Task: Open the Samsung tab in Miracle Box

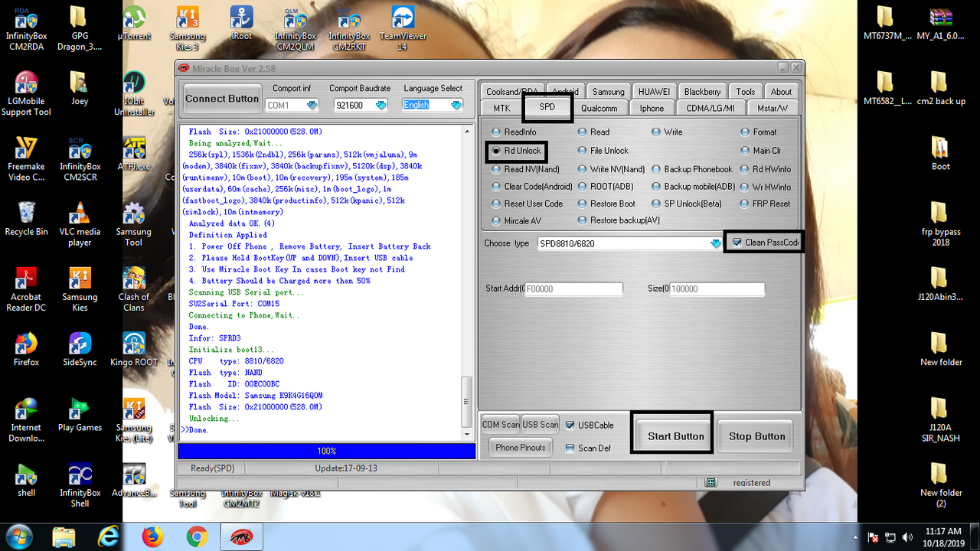Action: (x=609, y=91)
